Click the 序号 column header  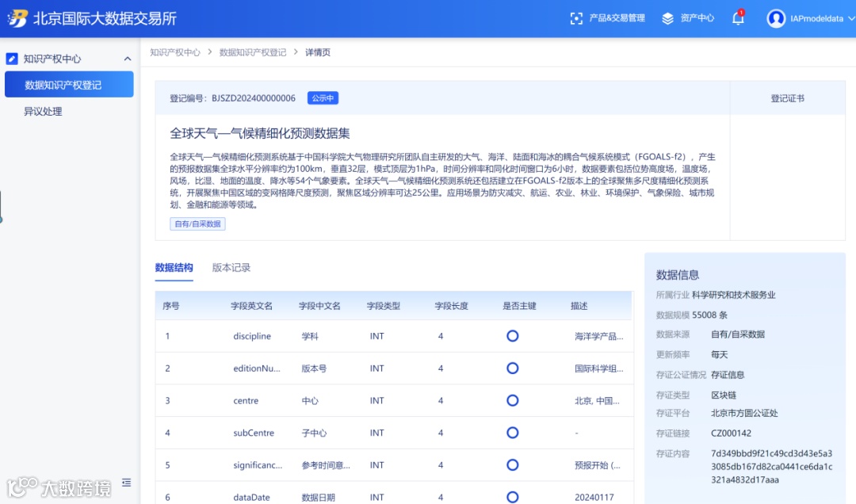pyautogui.click(x=171, y=306)
